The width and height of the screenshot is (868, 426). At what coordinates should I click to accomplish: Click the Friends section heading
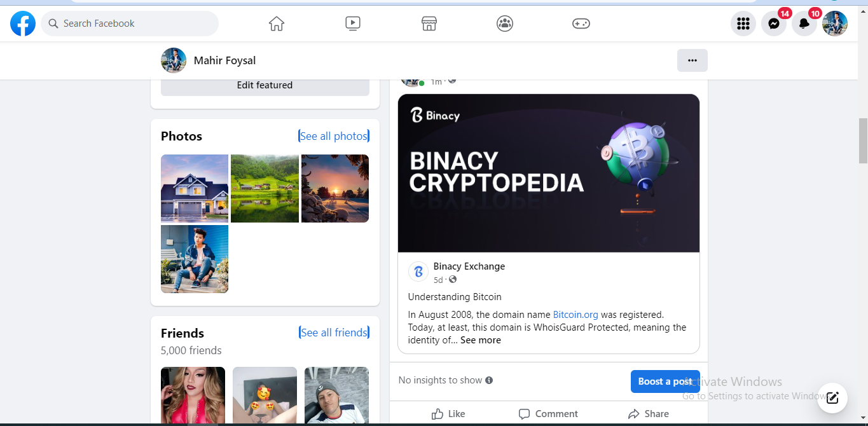[x=183, y=333]
